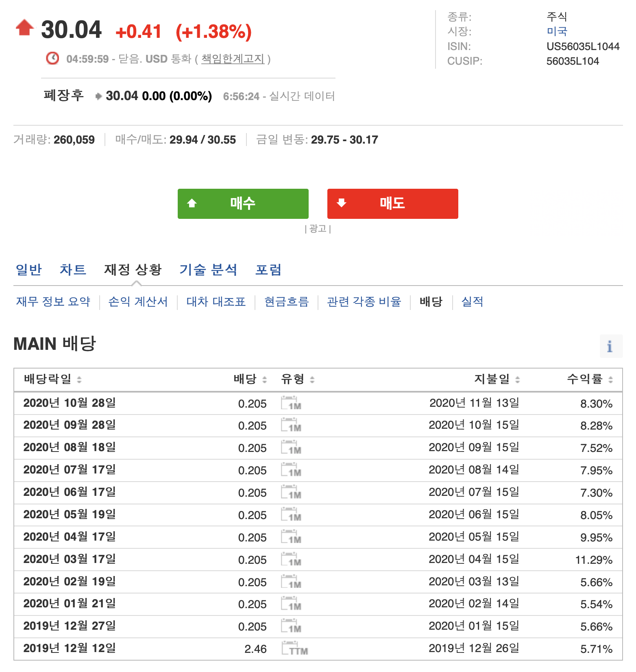Click the 7.52% yield value

[x=596, y=448]
